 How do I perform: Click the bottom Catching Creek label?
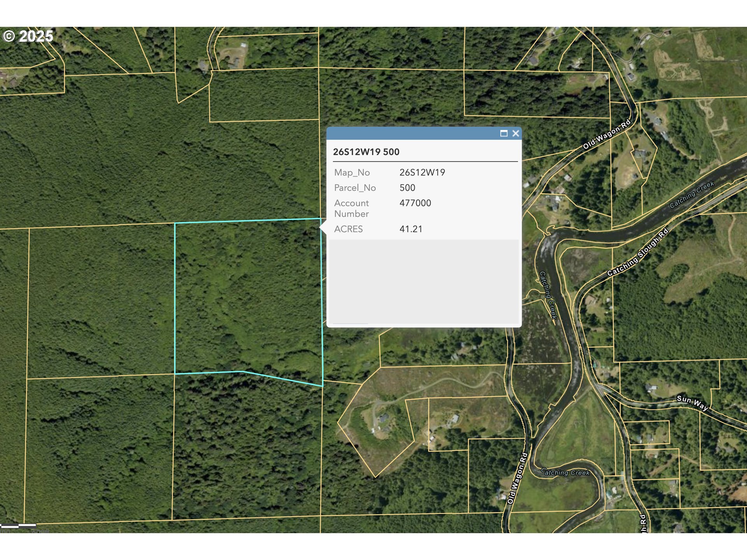[566, 472]
